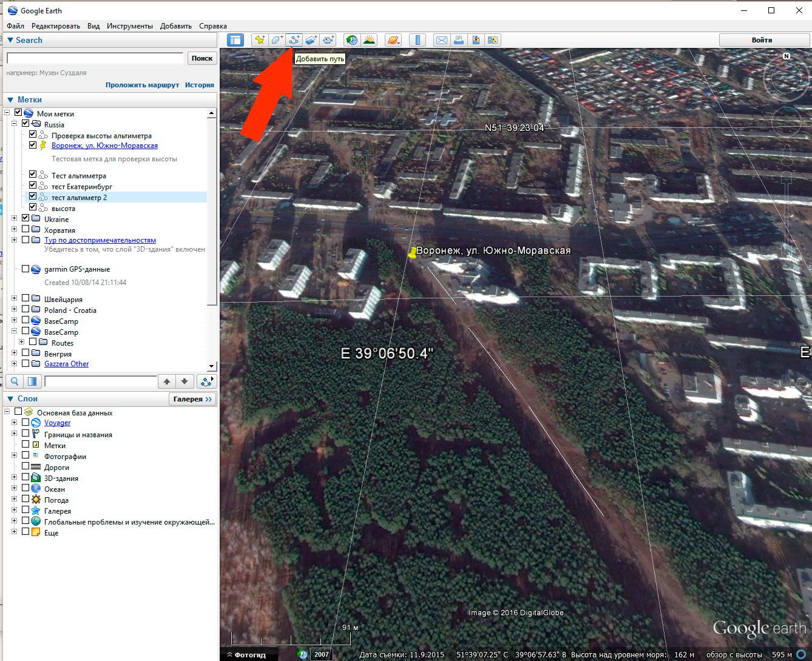812x661 pixels.
Task: Expand the 'Границы и названия' layer
Action: (15, 434)
